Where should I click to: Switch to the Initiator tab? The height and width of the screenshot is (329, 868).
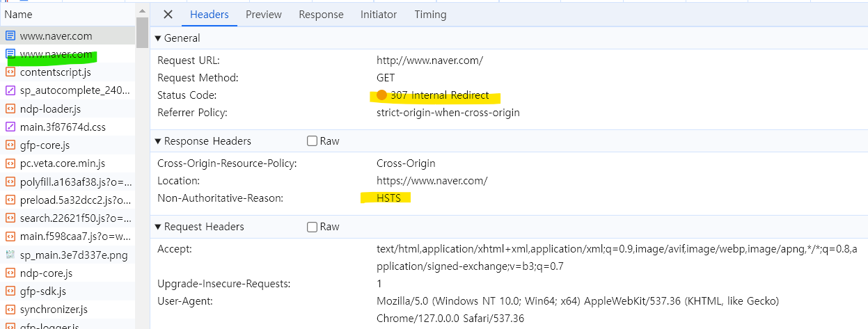tap(379, 14)
